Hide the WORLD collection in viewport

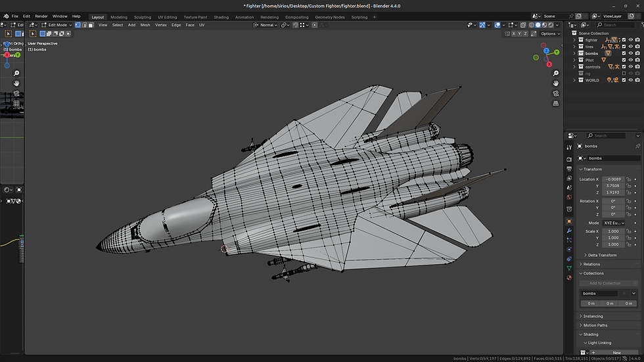(x=630, y=80)
